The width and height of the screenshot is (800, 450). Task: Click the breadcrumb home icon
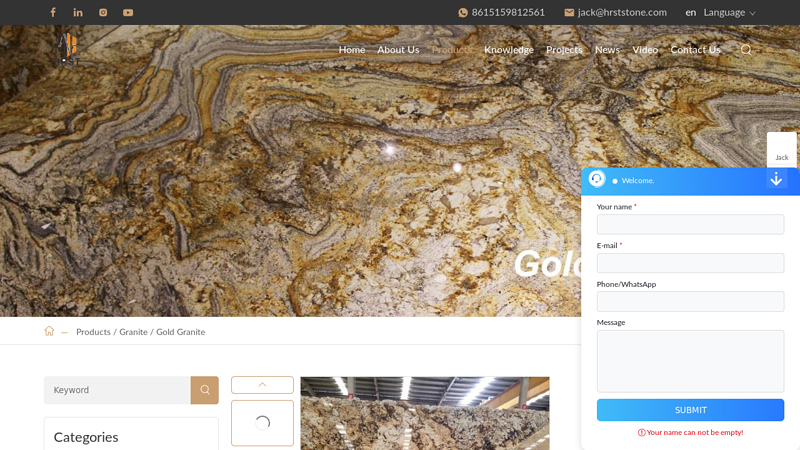click(x=49, y=331)
